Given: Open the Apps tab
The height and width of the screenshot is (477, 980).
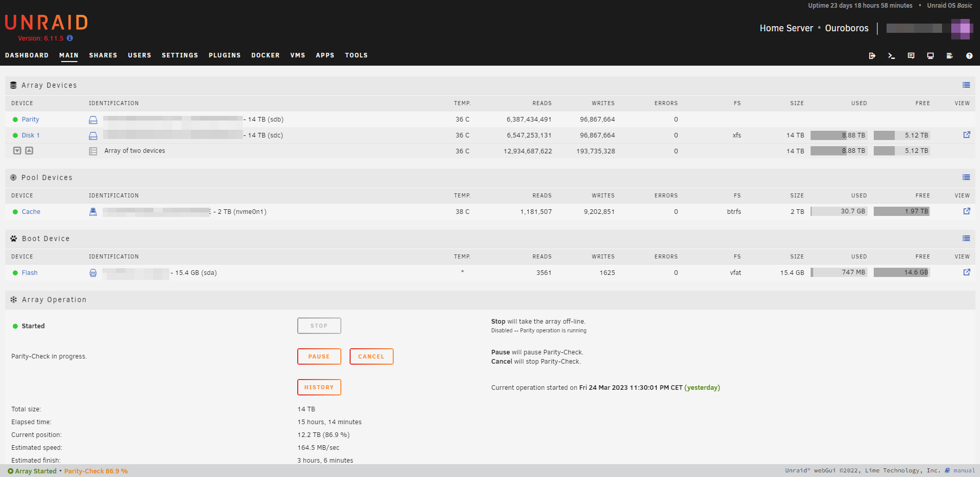Looking at the screenshot, I should 325,55.
